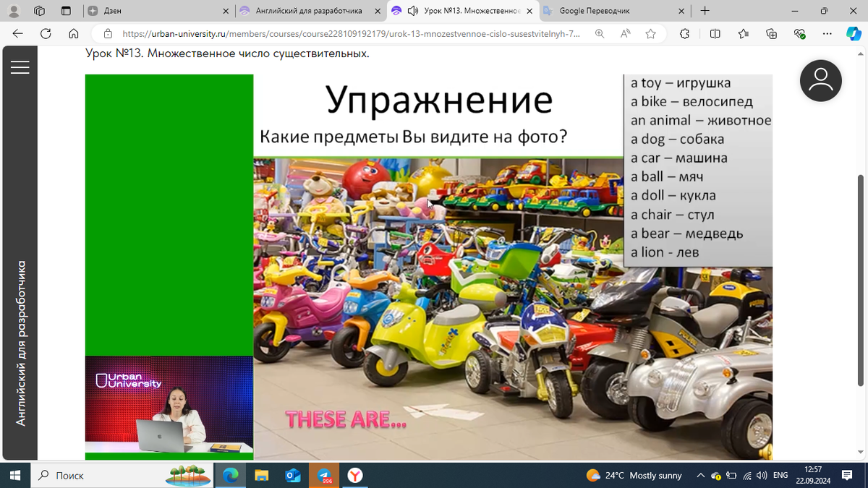Open Collections with the copy-plus icon
This screenshot has width=868, height=488.
[771, 33]
